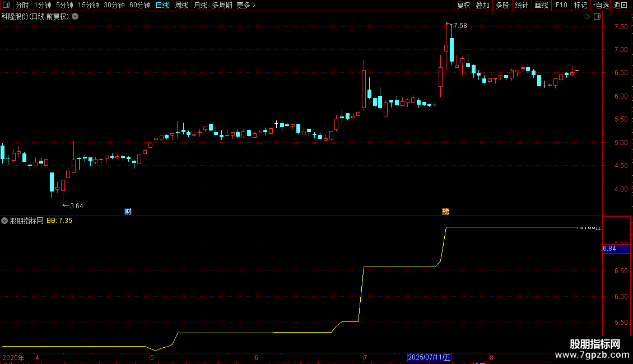This screenshot has width=633, height=364.
Task: Select the 30分钟 period
Action: [x=114, y=5]
